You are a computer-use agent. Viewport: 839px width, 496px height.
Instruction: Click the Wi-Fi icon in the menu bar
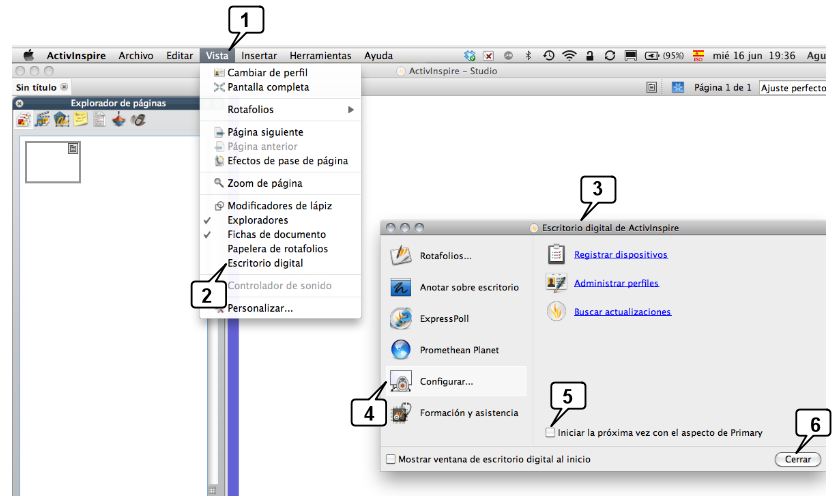coord(570,56)
